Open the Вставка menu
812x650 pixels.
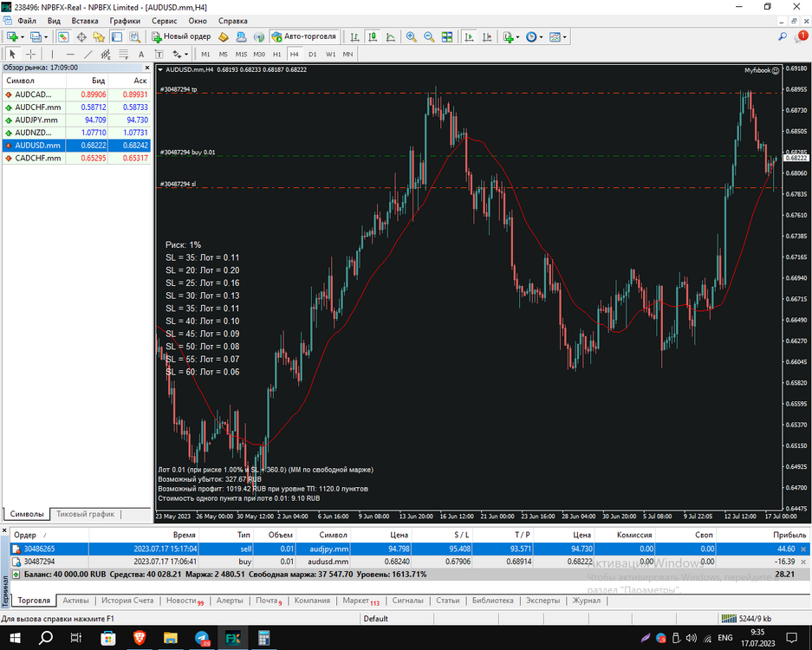tap(85, 21)
